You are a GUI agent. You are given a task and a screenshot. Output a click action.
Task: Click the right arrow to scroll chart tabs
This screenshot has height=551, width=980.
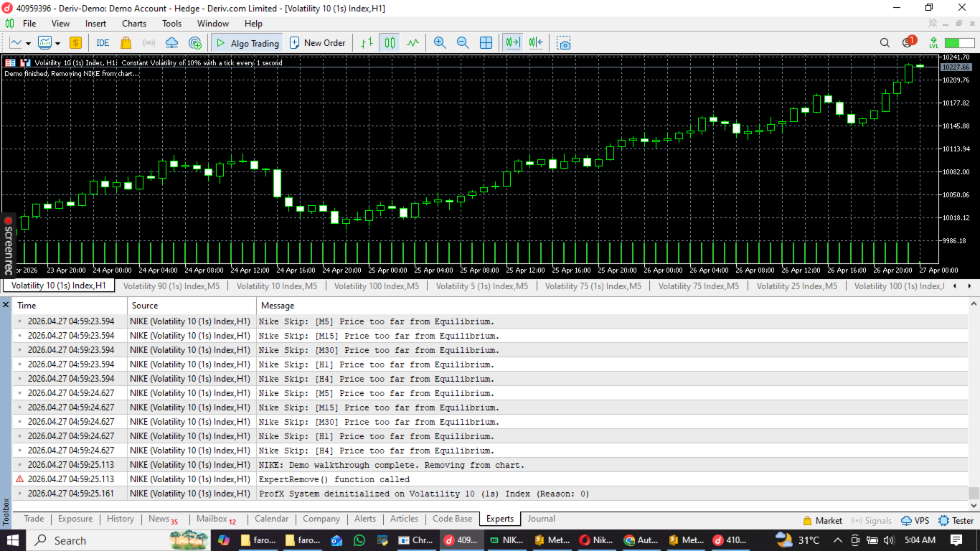pyautogui.click(x=970, y=286)
